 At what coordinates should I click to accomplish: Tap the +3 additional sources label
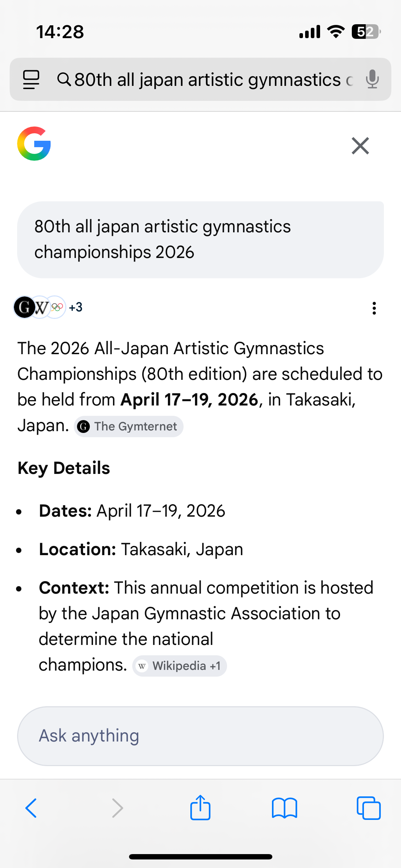tap(76, 307)
